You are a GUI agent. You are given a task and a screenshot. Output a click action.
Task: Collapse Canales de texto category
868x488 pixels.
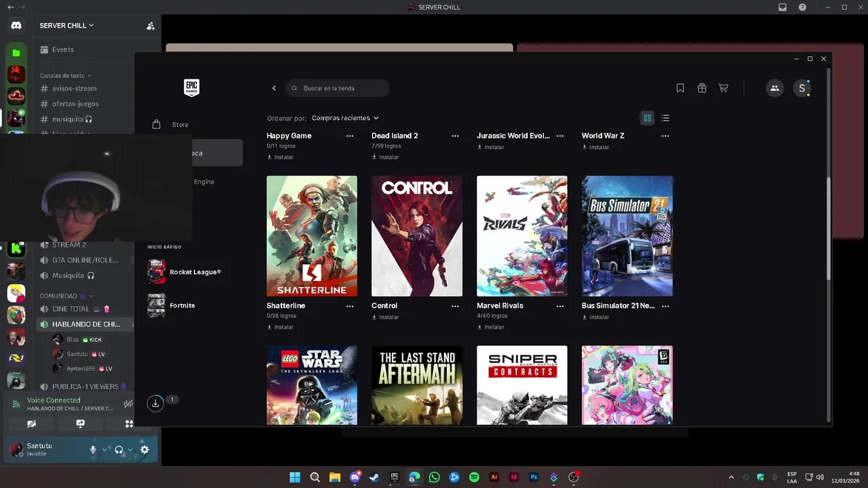point(65,75)
